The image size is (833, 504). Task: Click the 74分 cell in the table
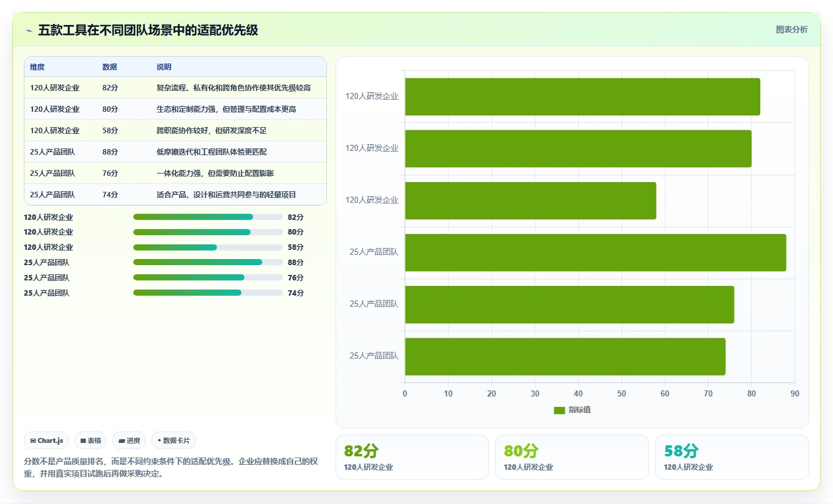110,195
